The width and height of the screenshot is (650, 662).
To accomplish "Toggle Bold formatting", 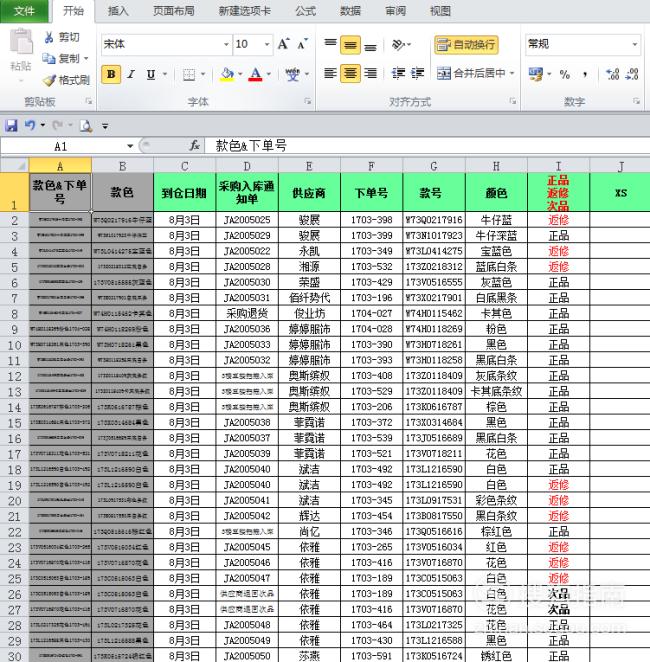I will 111,75.
